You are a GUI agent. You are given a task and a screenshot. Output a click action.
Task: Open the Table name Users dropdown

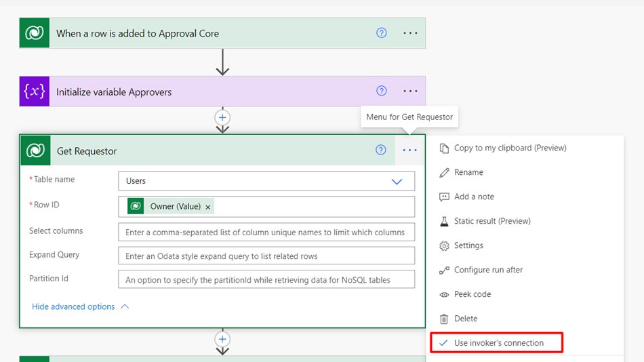(266, 181)
